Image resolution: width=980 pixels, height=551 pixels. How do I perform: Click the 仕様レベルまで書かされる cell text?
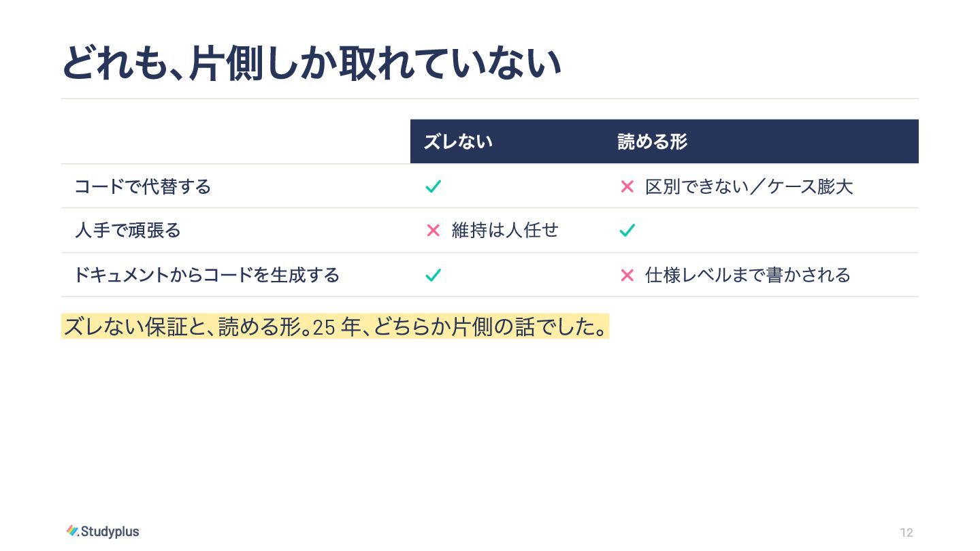[x=747, y=275]
